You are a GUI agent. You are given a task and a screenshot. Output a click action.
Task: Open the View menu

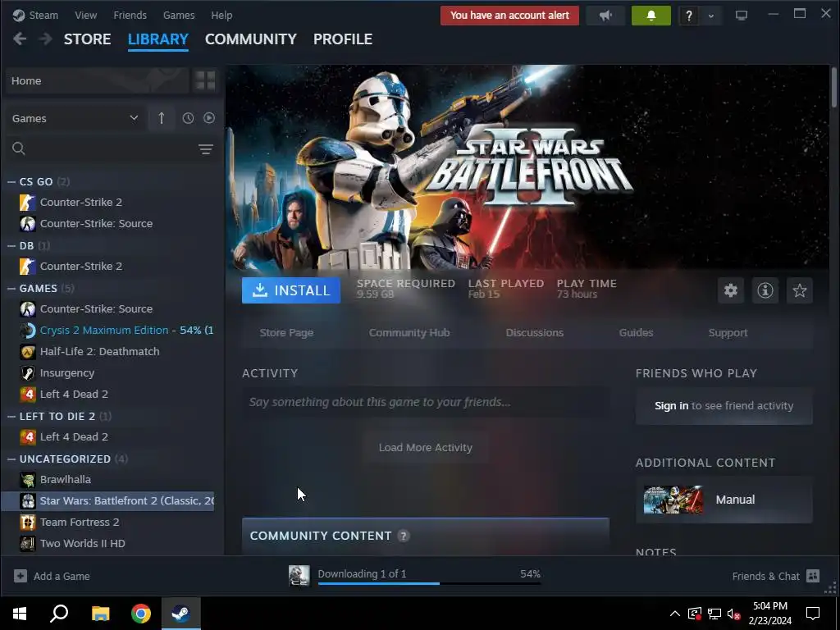pyautogui.click(x=85, y=15)
